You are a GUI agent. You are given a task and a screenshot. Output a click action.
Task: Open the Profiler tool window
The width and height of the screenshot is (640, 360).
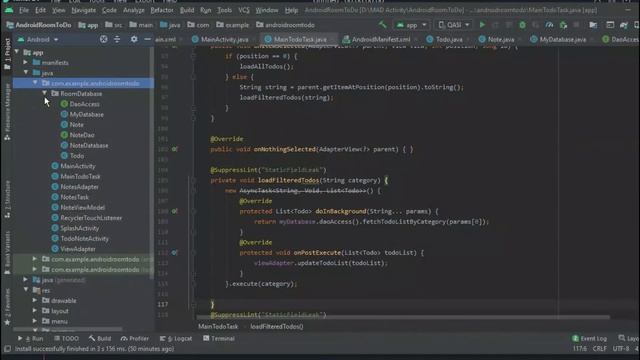click(135, 338)
